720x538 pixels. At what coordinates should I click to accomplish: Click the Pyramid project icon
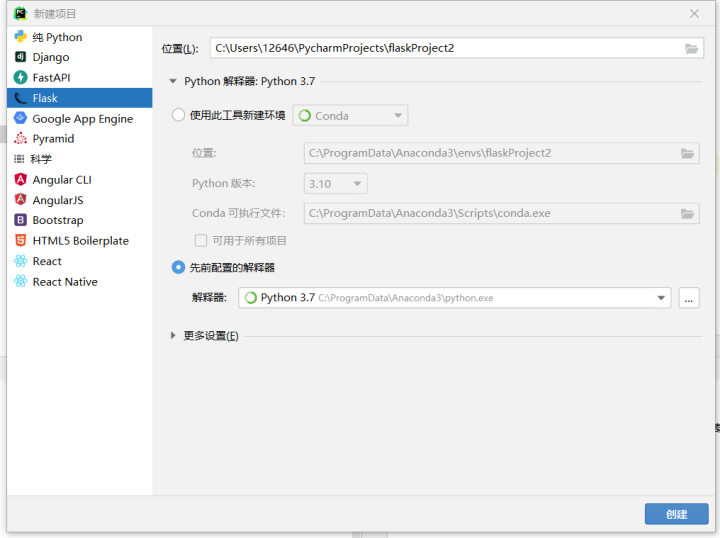(x=20, y=138)
